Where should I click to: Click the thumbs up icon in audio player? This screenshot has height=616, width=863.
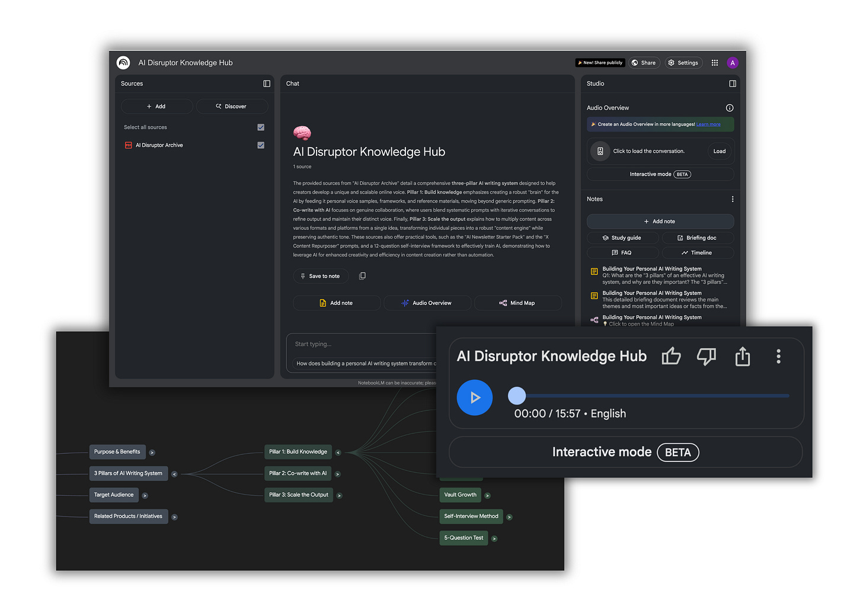[x=671, y=356]
